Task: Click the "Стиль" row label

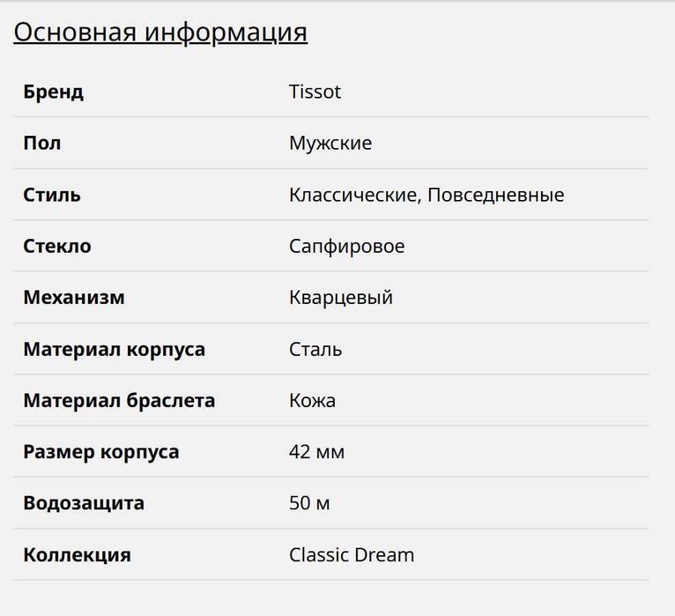Action: coord(52,195)
